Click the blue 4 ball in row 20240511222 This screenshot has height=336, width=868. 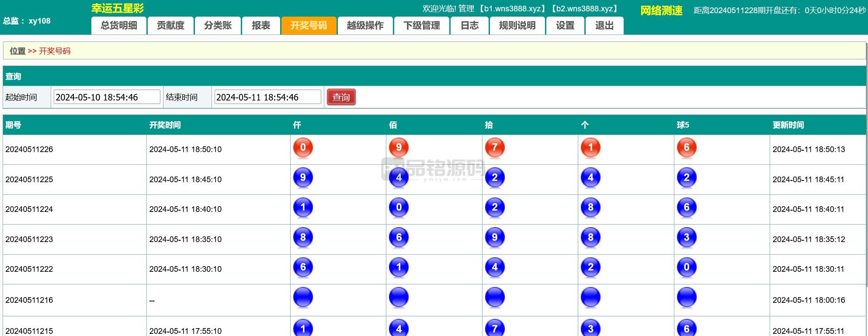495,267
